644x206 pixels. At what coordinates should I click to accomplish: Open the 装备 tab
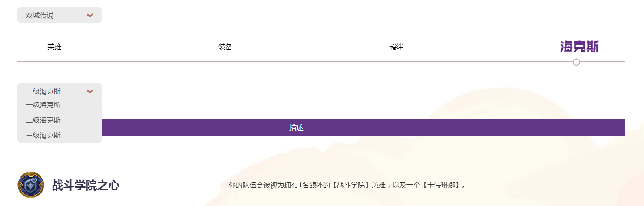[225, 47]
